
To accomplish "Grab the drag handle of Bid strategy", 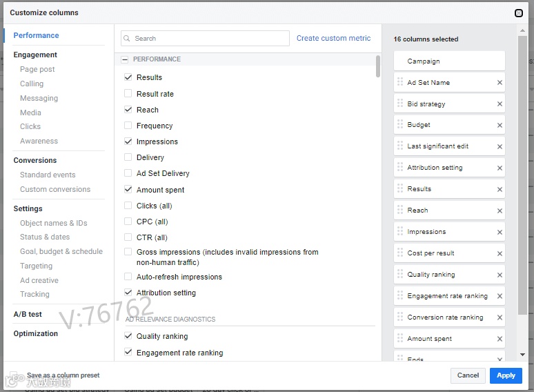I will tap(400, 104).
